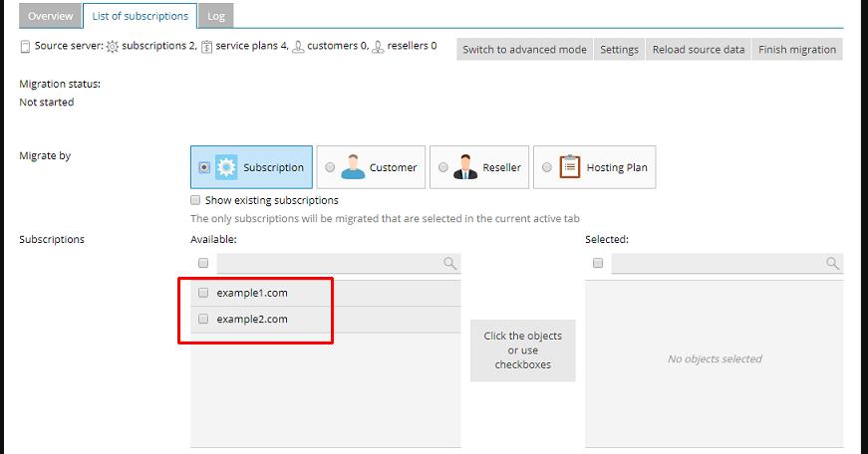Click the service plans icon in summary
This screenshot has width=868, height=454.
(206, 46)
